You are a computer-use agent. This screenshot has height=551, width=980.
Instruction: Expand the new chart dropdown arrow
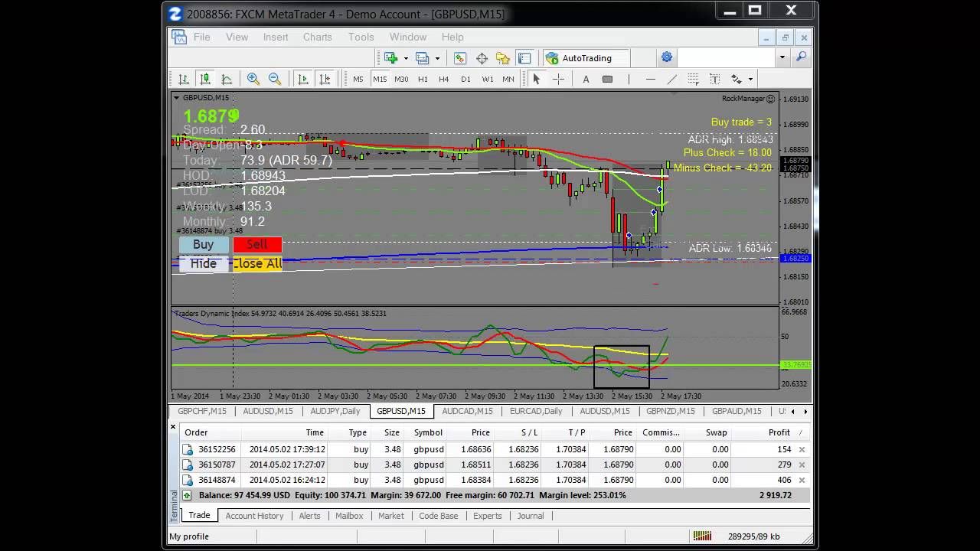[x=406, y=58]
